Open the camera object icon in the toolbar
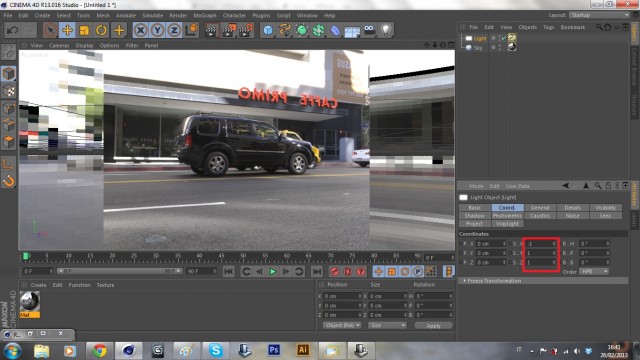 point(369,30)
